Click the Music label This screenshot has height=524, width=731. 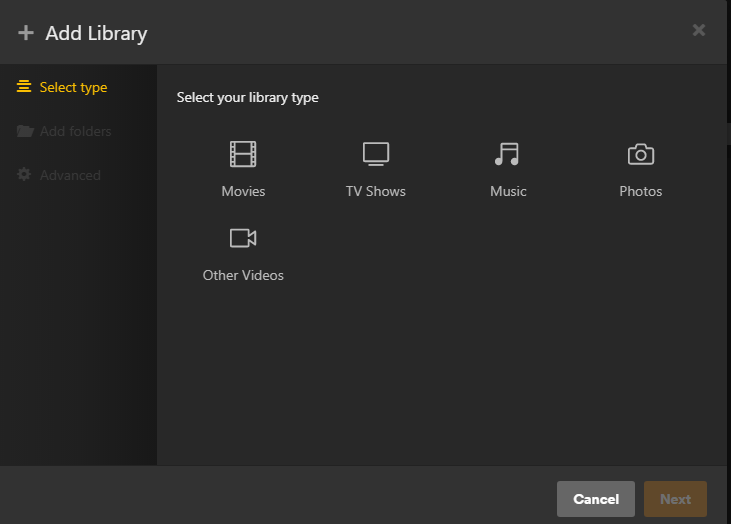click(x=508, y=191)
